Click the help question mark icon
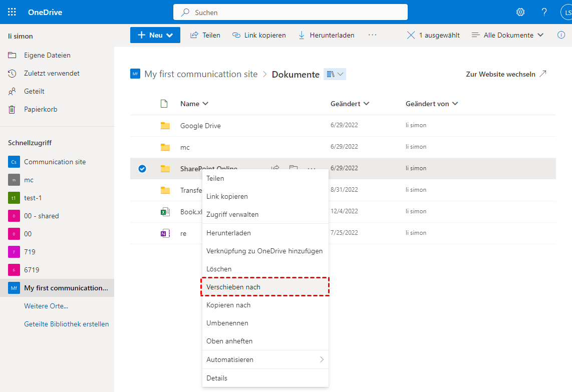The height and width of the screenshot is (392, 572). (x=544, y=12)
